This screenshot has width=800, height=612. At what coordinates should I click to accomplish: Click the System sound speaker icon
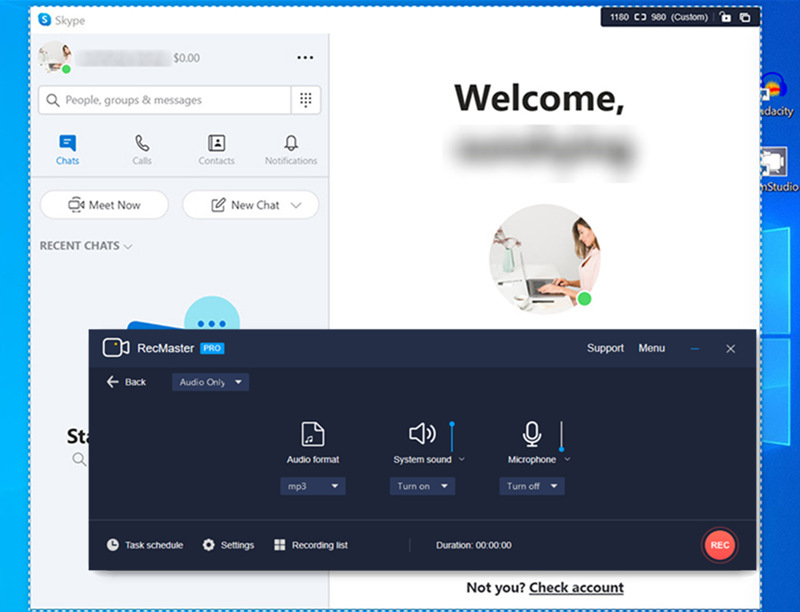click(x=422, y=434)
